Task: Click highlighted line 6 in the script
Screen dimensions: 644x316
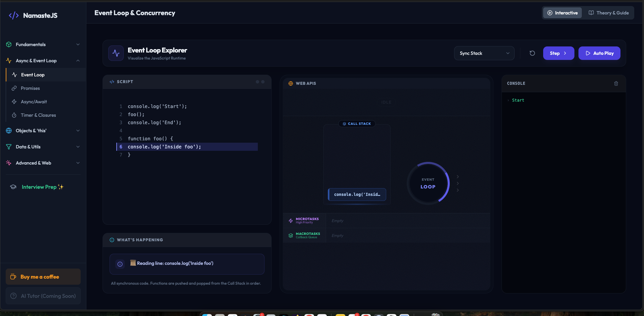Action: pyautogui.click(x=187, y=147)
